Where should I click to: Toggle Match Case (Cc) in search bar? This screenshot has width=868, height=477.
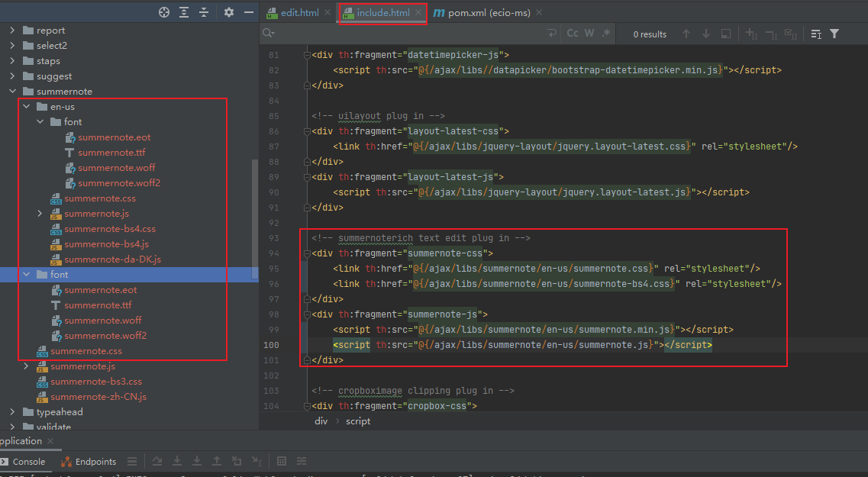(573, 34)
